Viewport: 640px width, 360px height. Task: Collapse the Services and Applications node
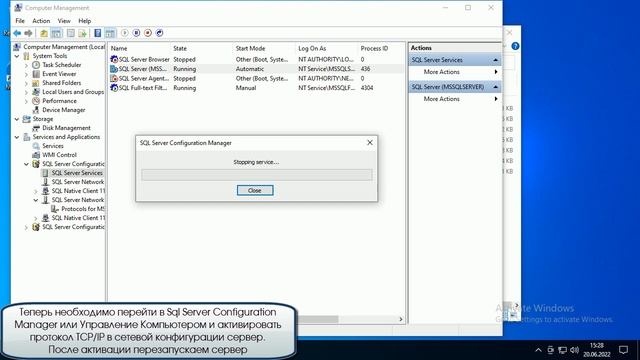pos(17,137)
